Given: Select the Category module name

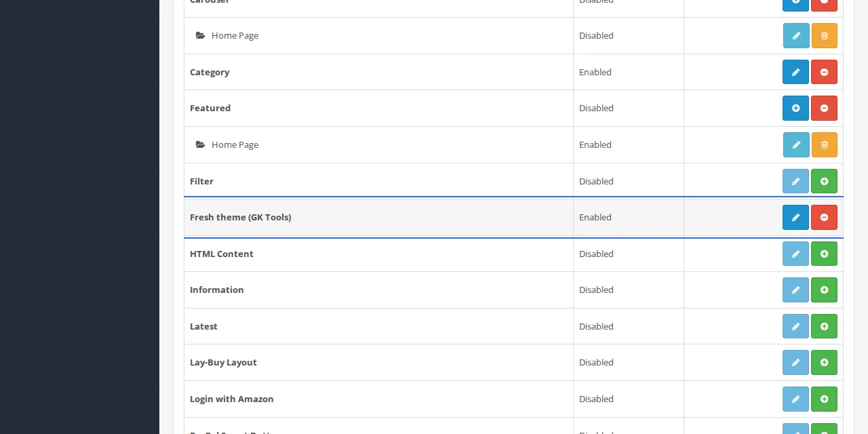Looking at the screenshot, I should [210, 72].
